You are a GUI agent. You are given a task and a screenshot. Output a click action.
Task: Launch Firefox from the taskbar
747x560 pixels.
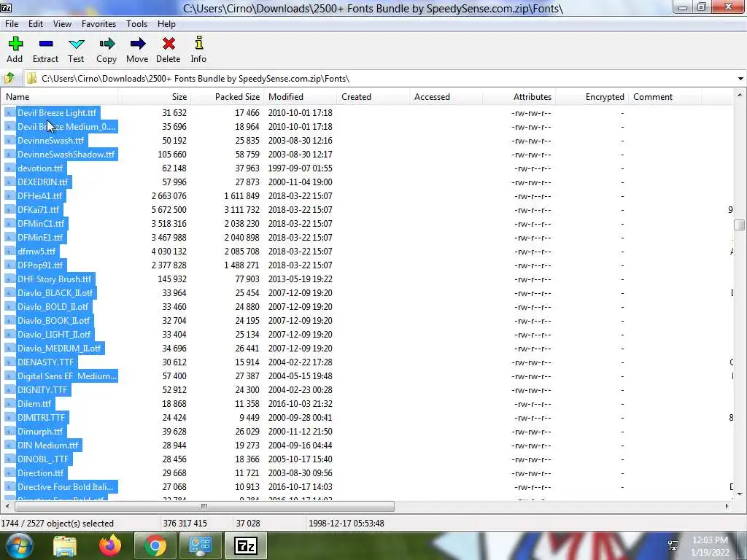click(110, 545)
